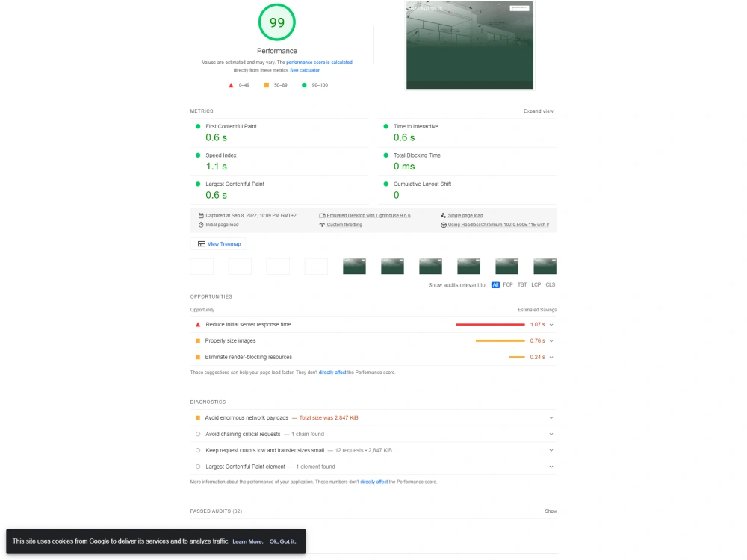Click Total size was 2,847 KiB text
747x560 pixels.
pyautogui.click(x=328, y=417)
